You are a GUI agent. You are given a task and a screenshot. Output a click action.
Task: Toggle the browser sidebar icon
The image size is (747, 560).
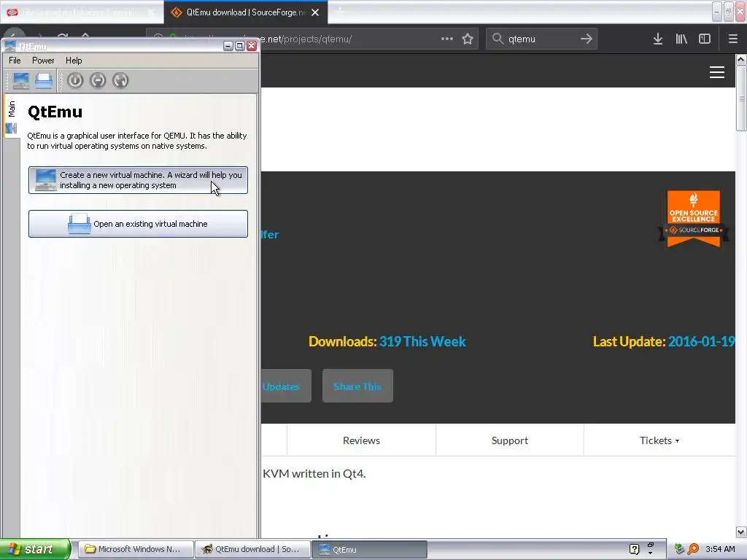[705, 39]
